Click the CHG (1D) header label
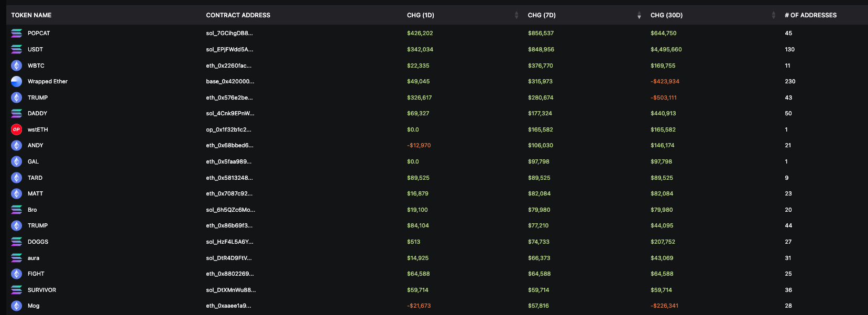This screenshot has width=868, height=315. point(421,15)
